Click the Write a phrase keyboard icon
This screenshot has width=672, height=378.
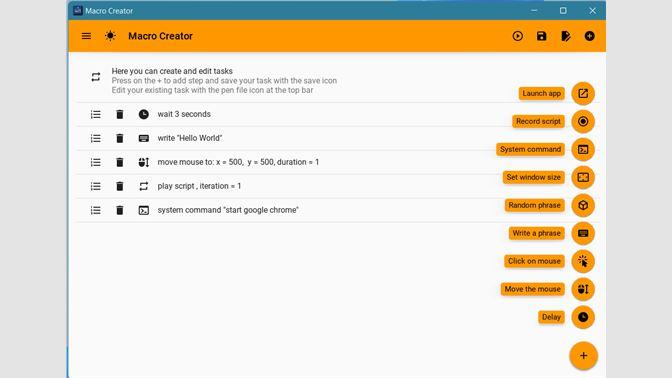coord(583,233)
